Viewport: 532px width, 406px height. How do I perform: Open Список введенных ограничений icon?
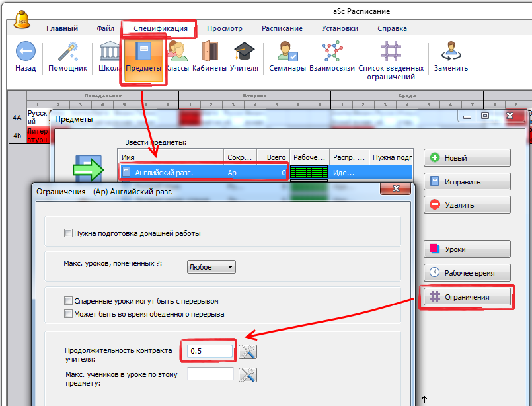[391, 52]
